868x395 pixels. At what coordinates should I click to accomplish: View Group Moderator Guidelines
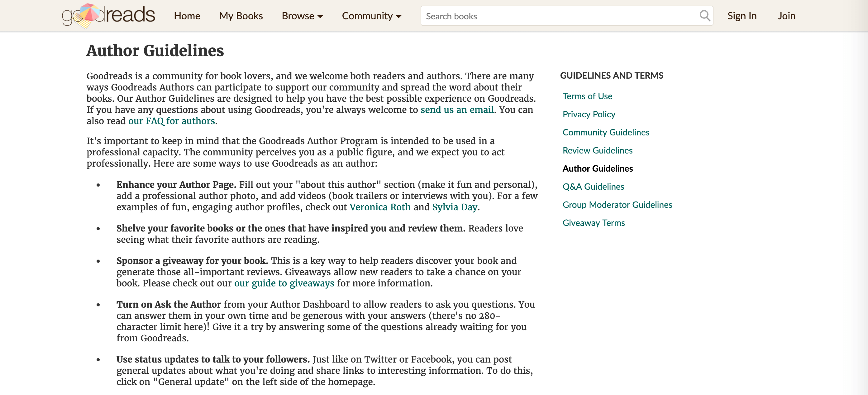tap(617, 205)
